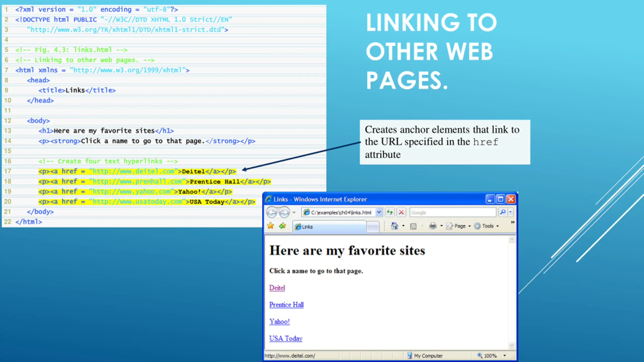Viewport: 644px width, 362px height.
Task: Click the text 'Click a name to go to that page.'
Action: coord(316,271)
